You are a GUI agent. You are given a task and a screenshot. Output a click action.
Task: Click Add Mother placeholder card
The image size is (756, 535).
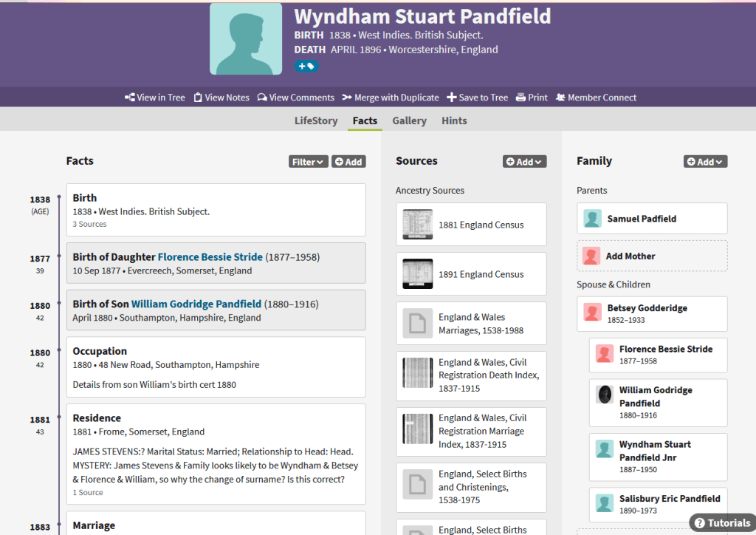651,256
